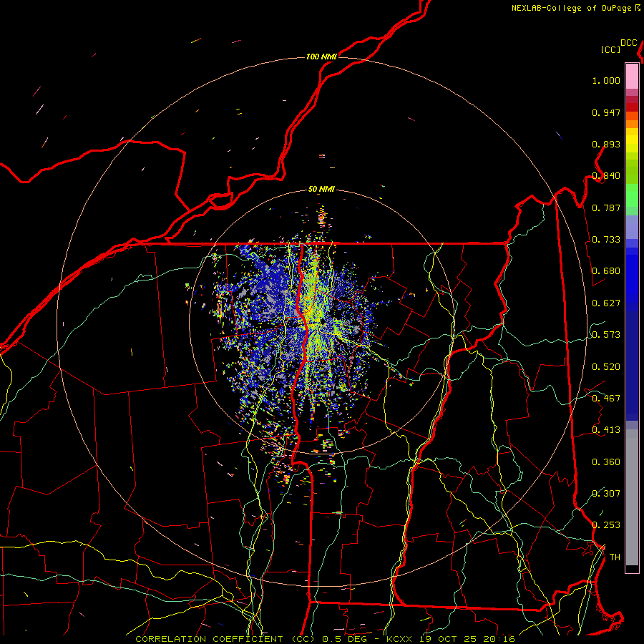Image resolution: width=644 pixels, height=644 pixels.
Task: Pick the pink segment at the color bar top
Action: 632,76
